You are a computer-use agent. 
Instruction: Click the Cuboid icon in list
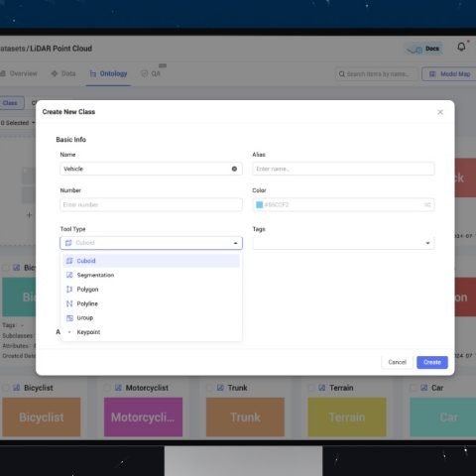coord(69,261)
